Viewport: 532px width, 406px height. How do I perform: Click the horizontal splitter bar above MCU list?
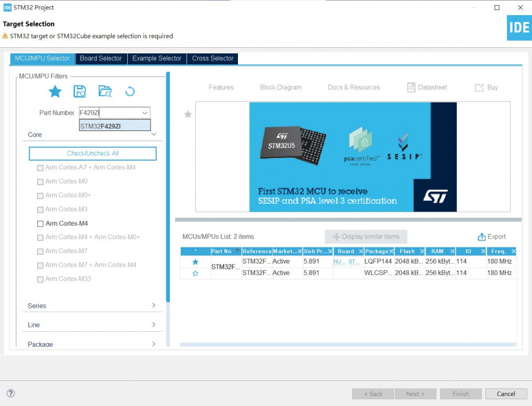click(x=348, y=219)
